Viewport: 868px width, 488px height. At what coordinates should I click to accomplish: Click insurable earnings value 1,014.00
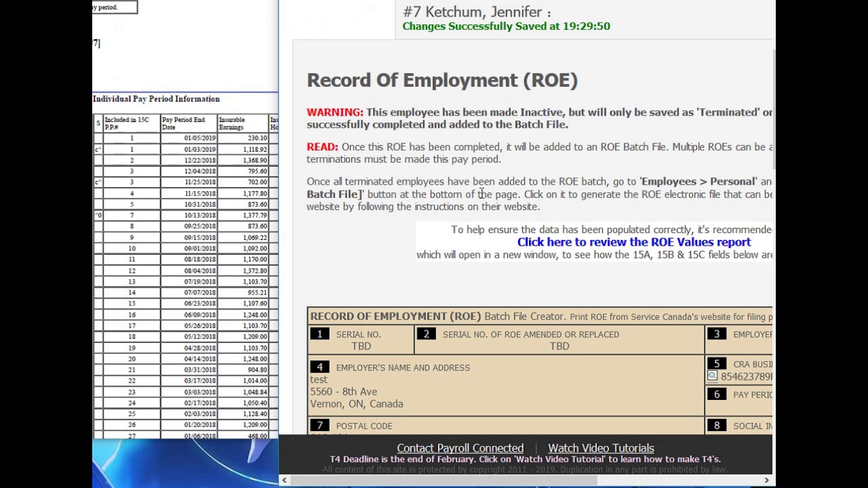255,381
